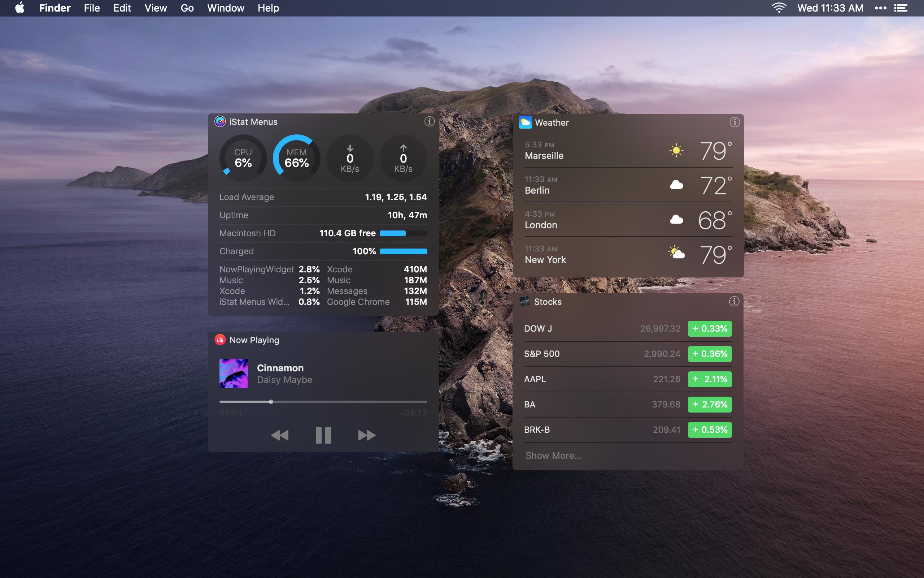924x578 pixels.
Task: Click the song title Cinnamon
Action: point(280,368)
